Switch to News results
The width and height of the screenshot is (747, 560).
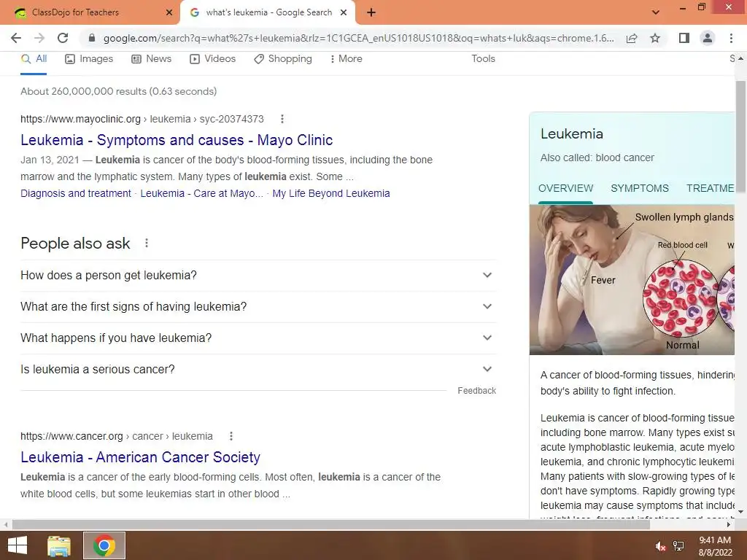pos(152,58)
